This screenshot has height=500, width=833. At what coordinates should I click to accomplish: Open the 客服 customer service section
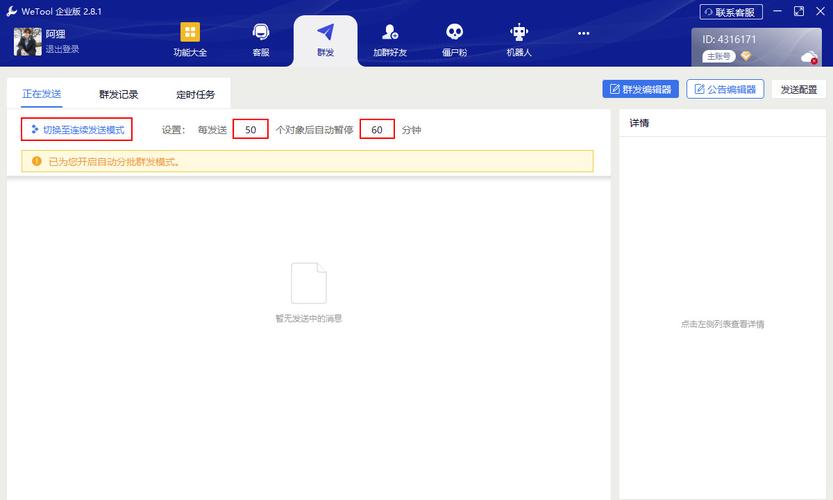(261, 40)
